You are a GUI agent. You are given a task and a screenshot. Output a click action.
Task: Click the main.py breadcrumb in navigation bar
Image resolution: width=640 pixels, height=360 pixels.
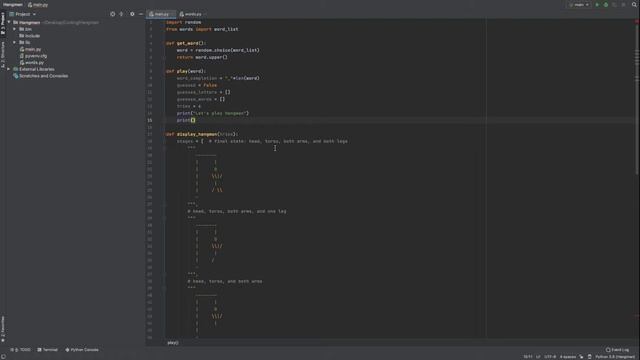pyautogui.click(x=38, y=5)
